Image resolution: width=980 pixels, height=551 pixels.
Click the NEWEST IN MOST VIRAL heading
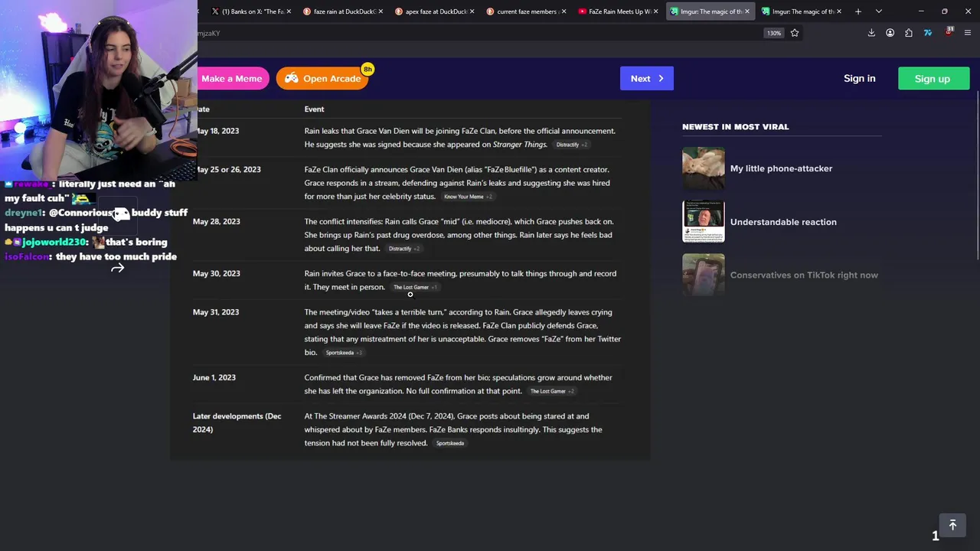coord(735,127)
